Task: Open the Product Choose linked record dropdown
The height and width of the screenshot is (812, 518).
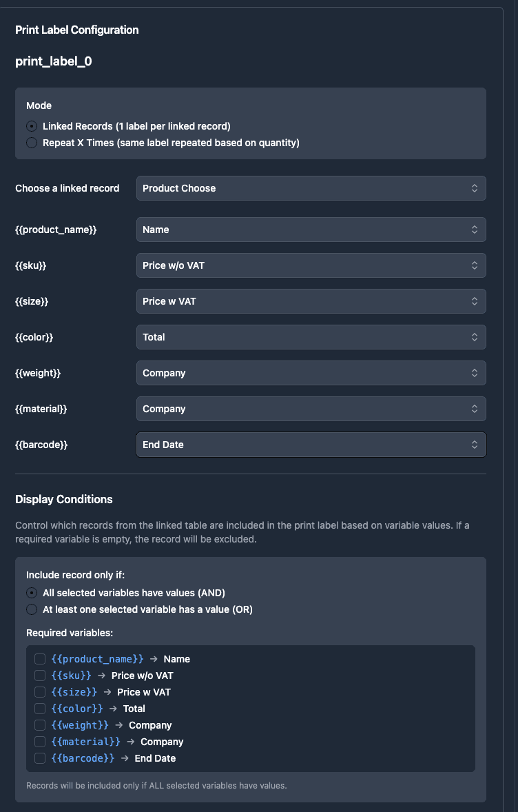Action: tap(311, 188)
